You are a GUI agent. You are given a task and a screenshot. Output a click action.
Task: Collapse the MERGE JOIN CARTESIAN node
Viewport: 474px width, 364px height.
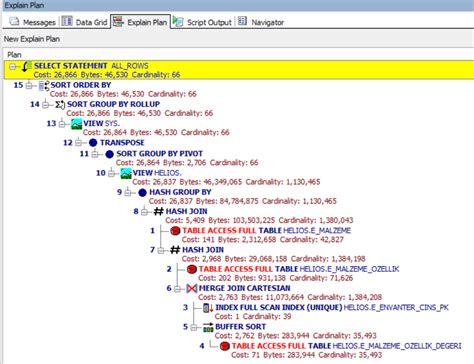click(177, 289)
